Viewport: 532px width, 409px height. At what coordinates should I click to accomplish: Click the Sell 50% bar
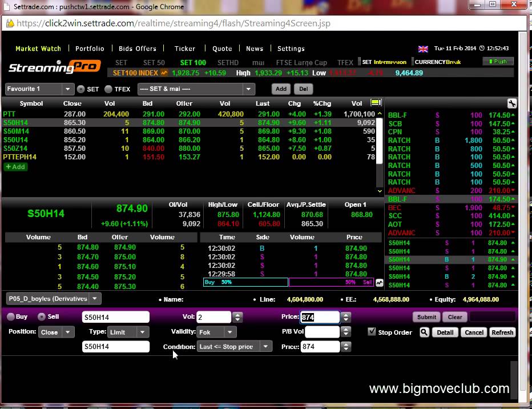click(331, 282)
